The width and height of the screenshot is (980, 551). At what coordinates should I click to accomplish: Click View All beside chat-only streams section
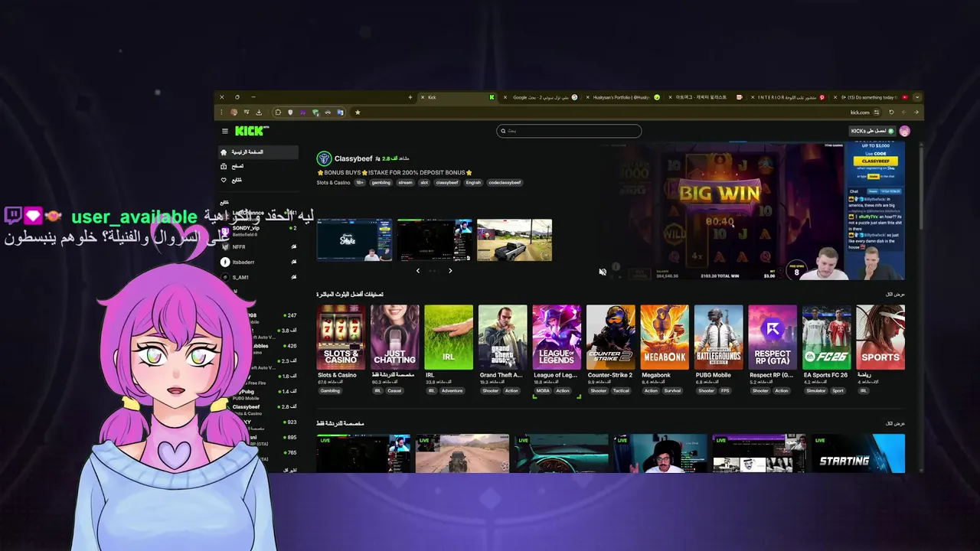tap(896, 424)
